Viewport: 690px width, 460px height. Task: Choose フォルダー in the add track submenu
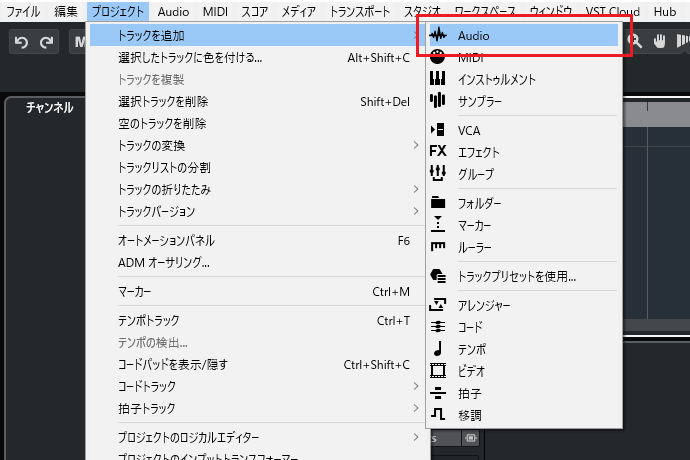tap(524, 203)
